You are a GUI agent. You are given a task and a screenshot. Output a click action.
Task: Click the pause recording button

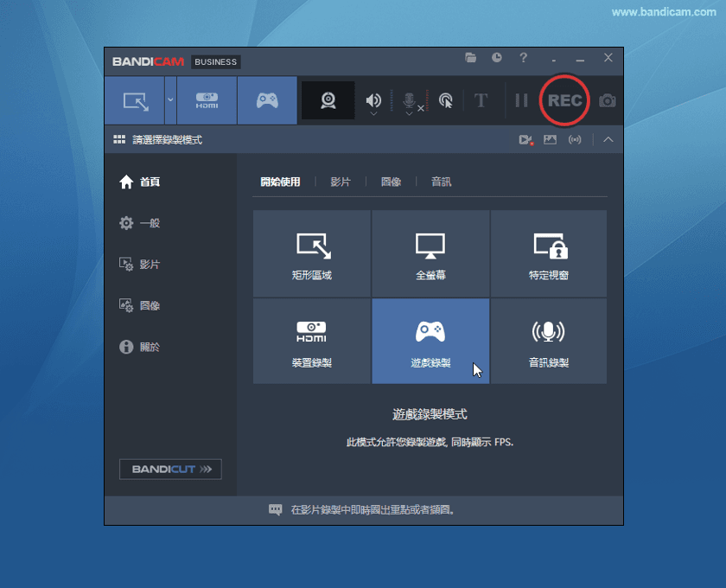tap(522, 100)
